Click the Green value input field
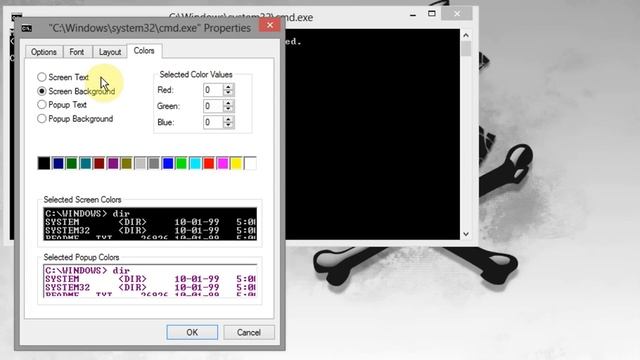The width and height of the screenshot is (640, 360). (213, 106)
